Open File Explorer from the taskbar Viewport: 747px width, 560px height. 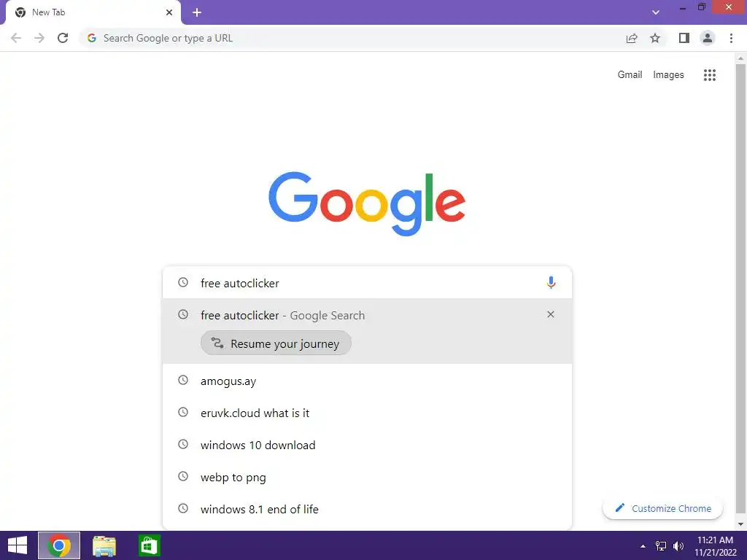(104, 545)
